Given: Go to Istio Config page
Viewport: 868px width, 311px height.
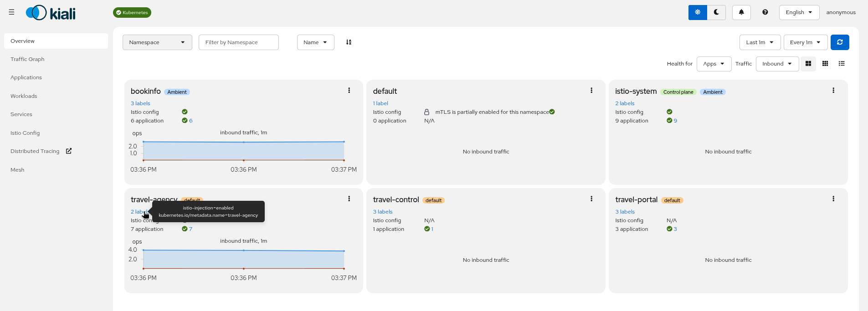Looking at the screenshot, I should [25, 133].
